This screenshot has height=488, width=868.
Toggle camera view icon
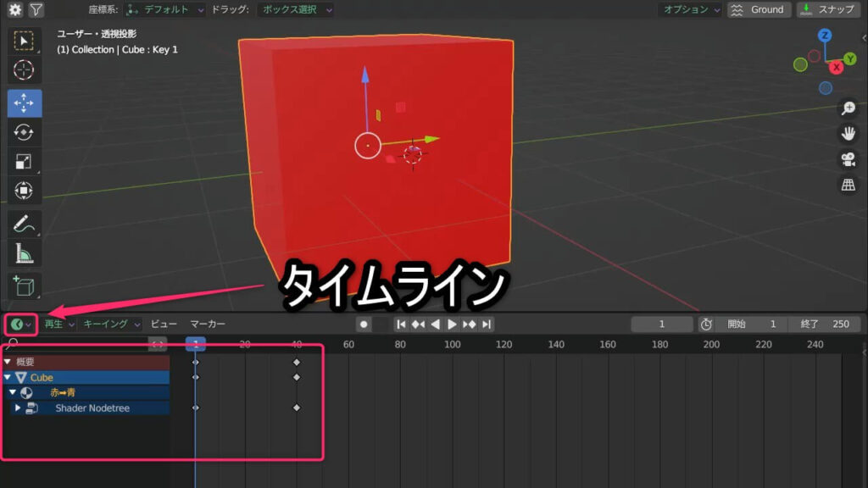coord(848,159)
